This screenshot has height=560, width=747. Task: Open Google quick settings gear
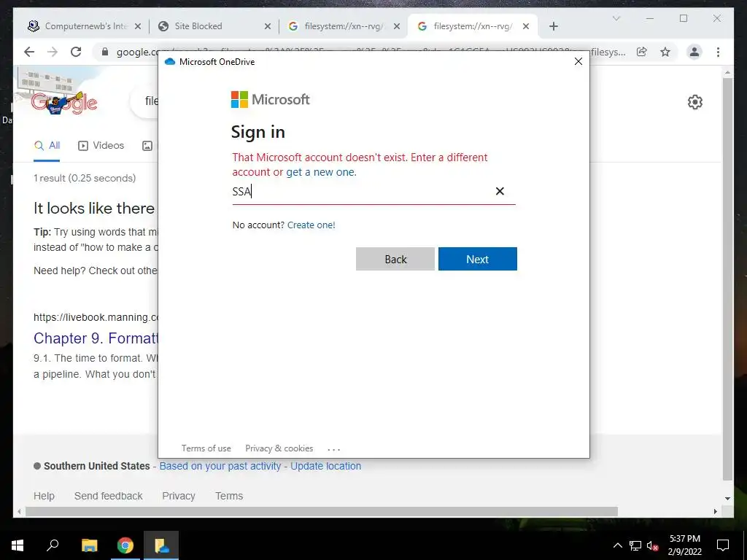click(695, 102)
